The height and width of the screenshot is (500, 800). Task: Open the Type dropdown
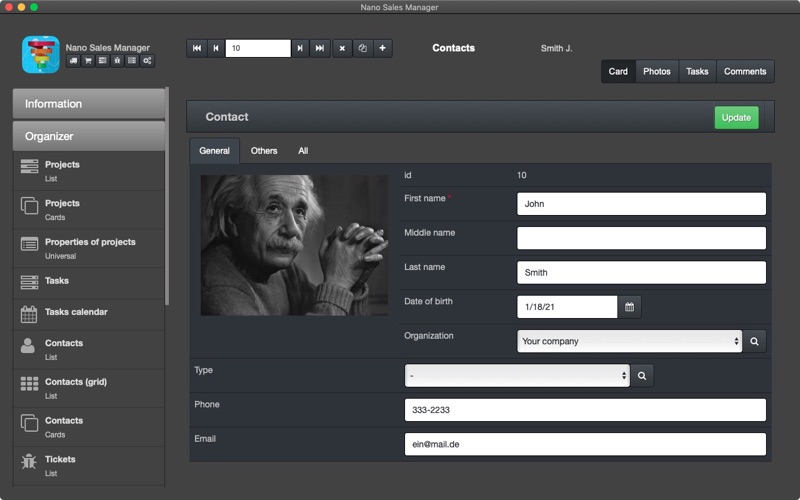pyautogui.click(x=517, y=376)
